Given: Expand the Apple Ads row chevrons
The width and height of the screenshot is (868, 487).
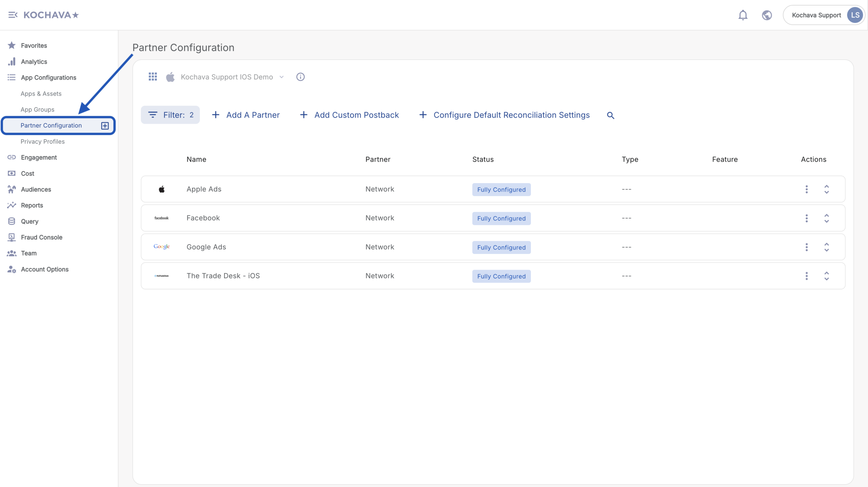Looking at the screenshot, I should pyautogui.click(x=827, y=189).
